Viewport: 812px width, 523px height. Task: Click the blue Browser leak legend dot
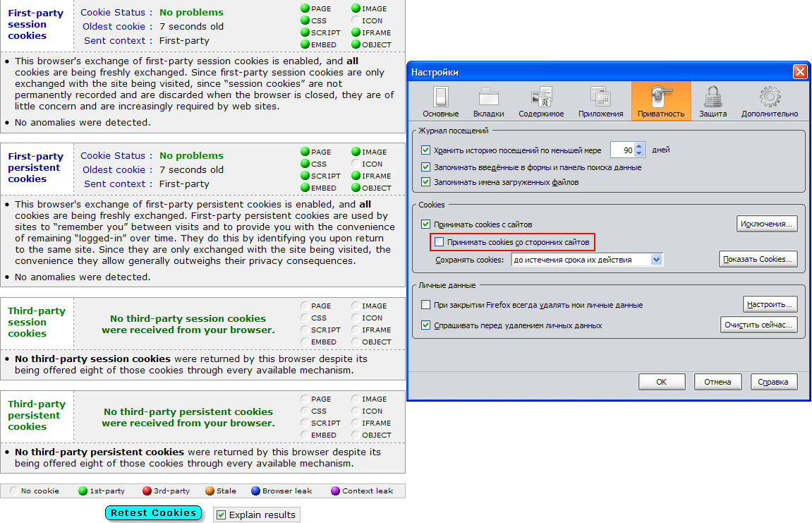pyautogui.click(x=255, y=491)
